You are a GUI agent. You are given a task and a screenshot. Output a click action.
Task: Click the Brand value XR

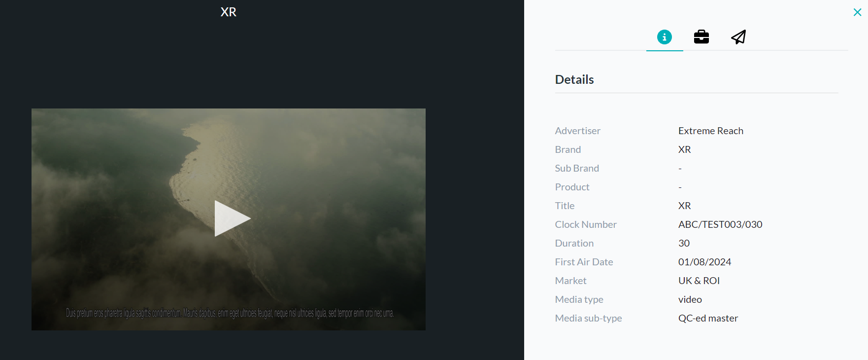pos(685,149)
